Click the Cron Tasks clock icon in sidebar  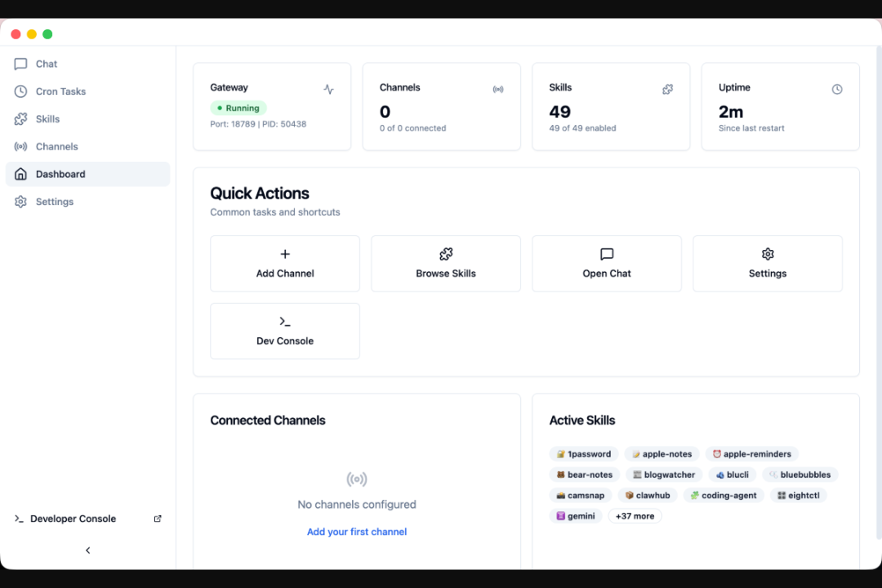click(20, 91)
